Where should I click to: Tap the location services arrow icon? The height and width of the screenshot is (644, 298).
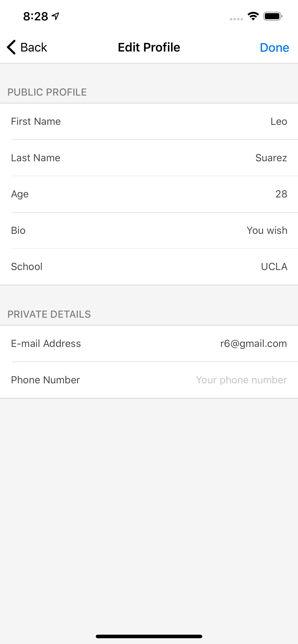(55, 16)
